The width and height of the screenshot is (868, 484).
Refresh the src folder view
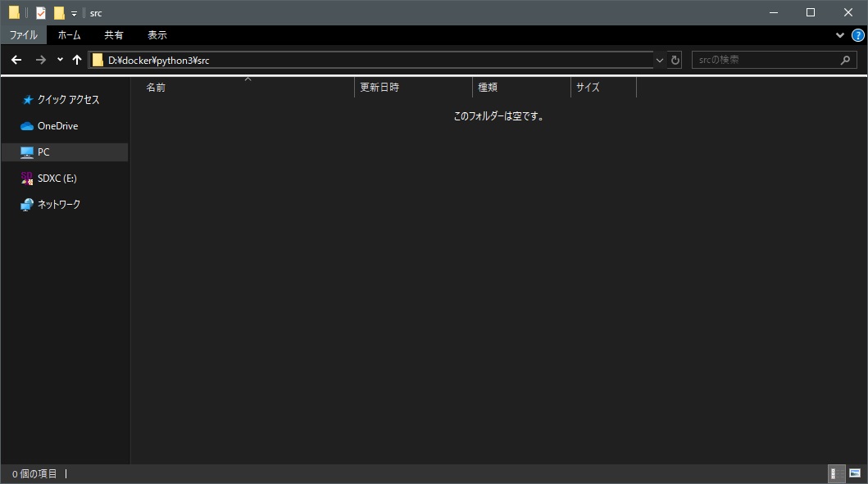[674, 59]
